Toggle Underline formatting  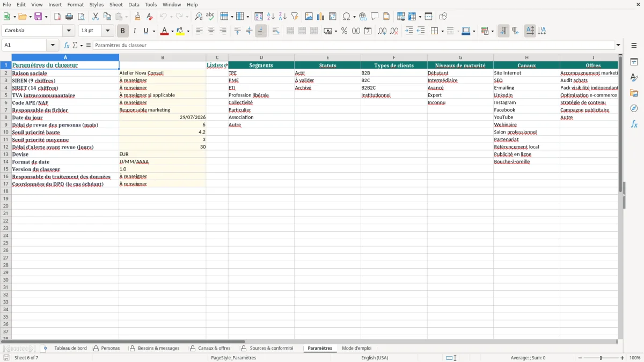[x=145, y=31]
